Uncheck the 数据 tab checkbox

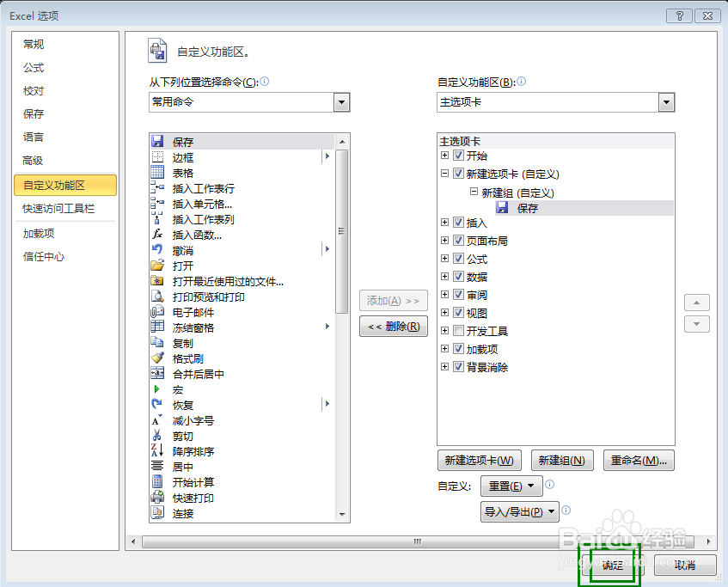click(458, 277)
